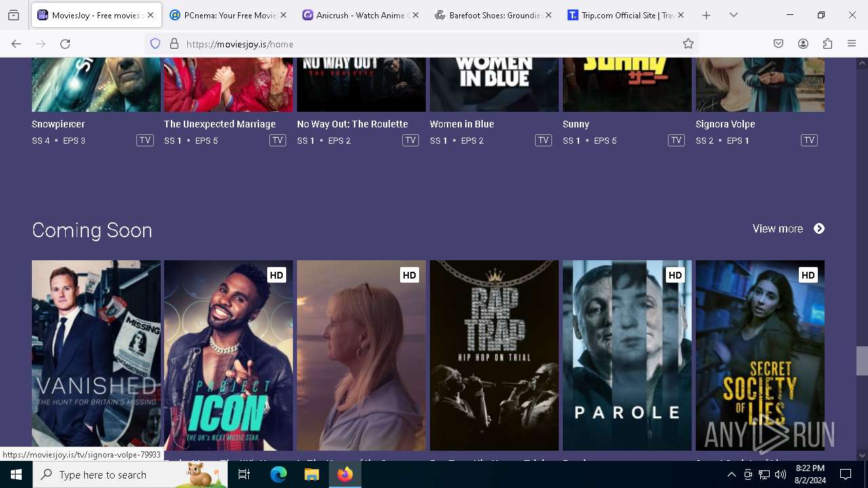Click the page vertical scrollbar thumb
This screenshot has width=868, height=488.
[862, 361]
